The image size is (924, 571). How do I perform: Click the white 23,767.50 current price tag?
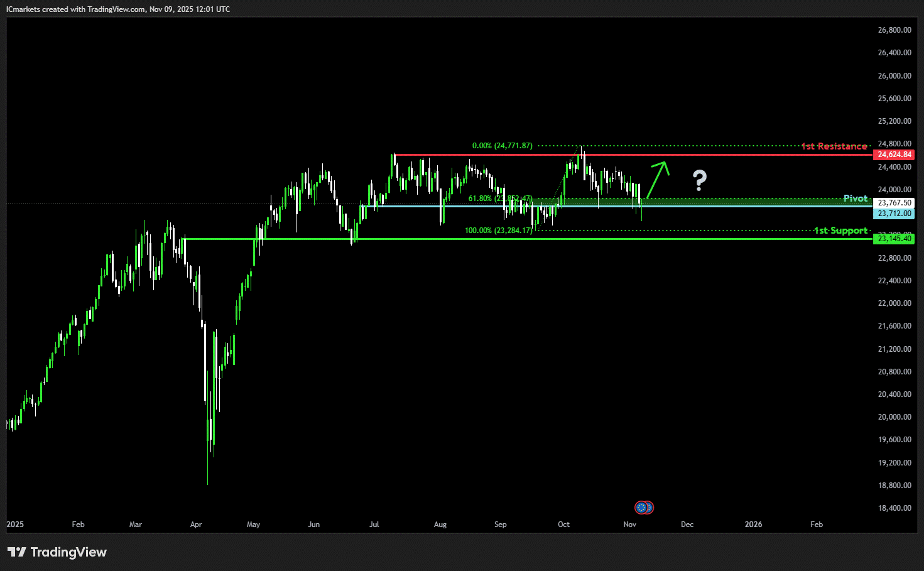(x=894, y=203)
